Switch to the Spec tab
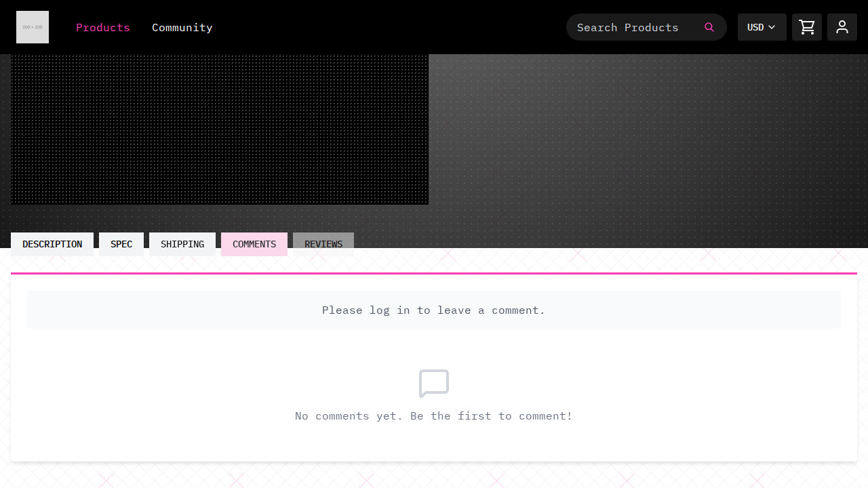Screen dimensions: 868x488 [121, 244]
